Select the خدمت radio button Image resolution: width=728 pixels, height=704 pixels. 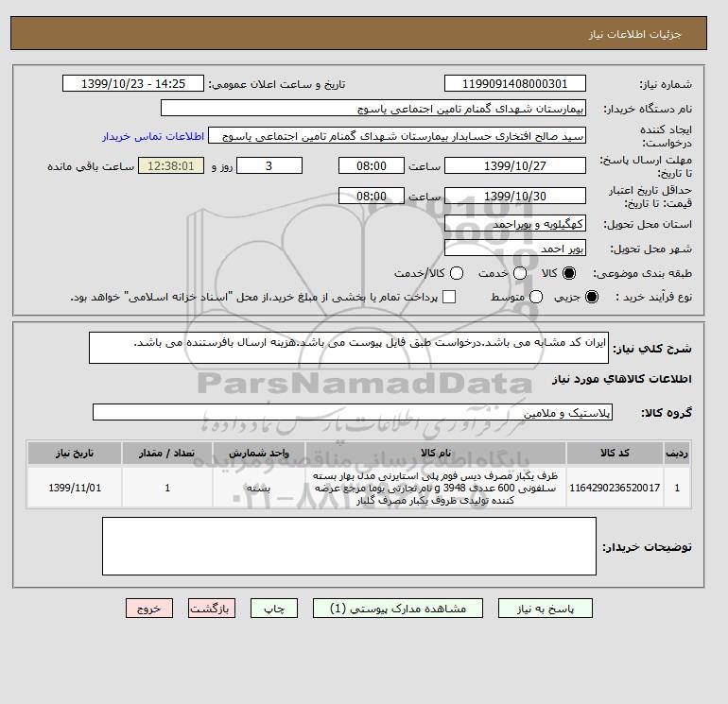click(x=520, y=273)
